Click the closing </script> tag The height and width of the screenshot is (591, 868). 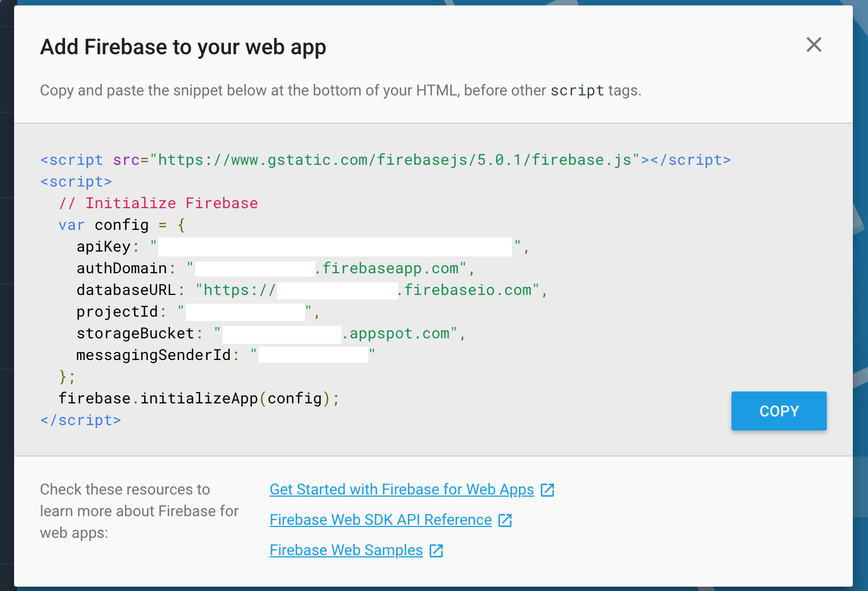coord(81,420)
